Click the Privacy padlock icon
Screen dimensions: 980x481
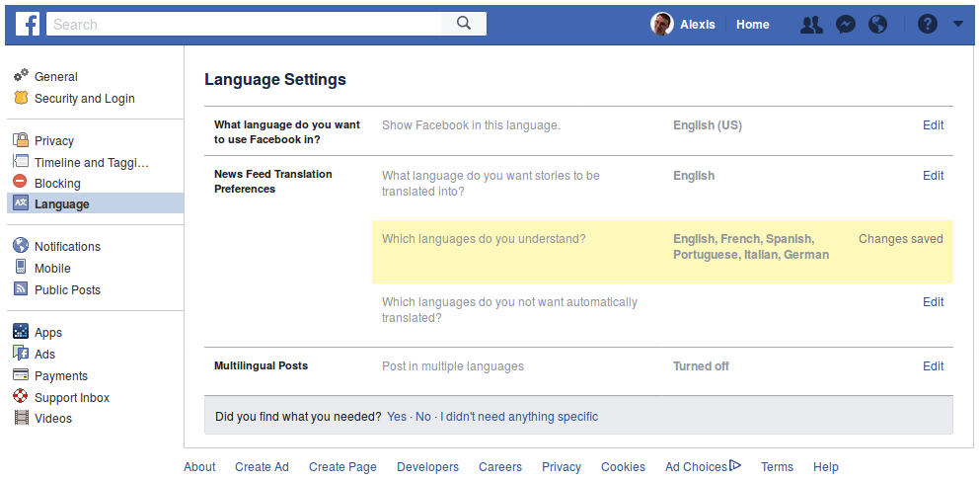22,140
